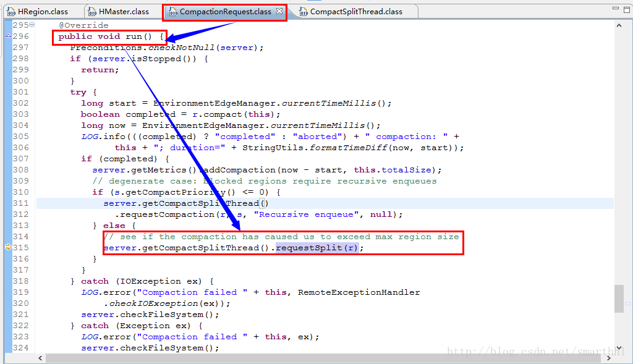Click 'requestCompaction' on line 312
This screenshot has width=633, height=364.
167,214
